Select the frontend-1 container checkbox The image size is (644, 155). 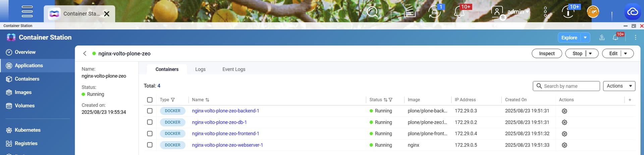coord(150,134)
